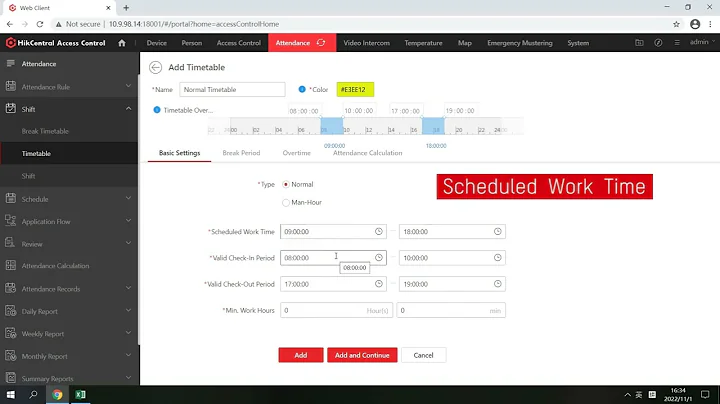The image size is (720, 404).
Task: Open the Device menu
Action: pyautogui.click(x=157, y=43)
